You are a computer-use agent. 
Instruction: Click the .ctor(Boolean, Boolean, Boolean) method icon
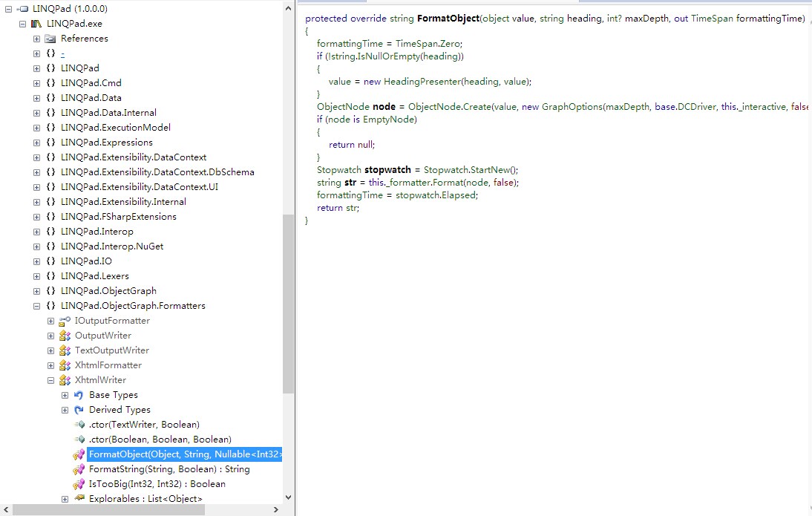(79, 440)
